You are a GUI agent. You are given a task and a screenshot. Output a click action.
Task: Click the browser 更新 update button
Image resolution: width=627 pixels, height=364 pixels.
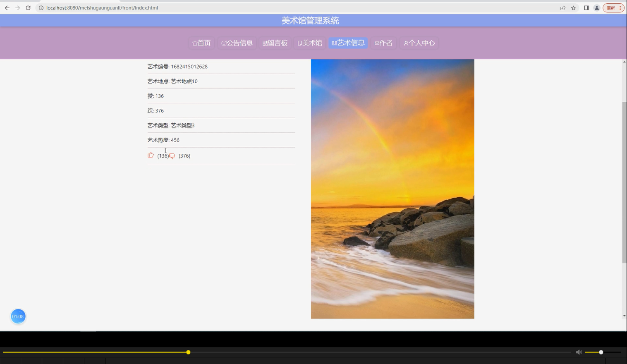tap(614, 8)
